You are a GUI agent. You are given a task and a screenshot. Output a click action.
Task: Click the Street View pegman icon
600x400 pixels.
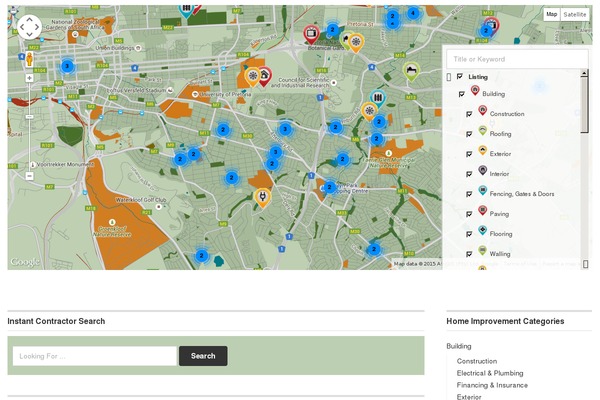[29, 59]
